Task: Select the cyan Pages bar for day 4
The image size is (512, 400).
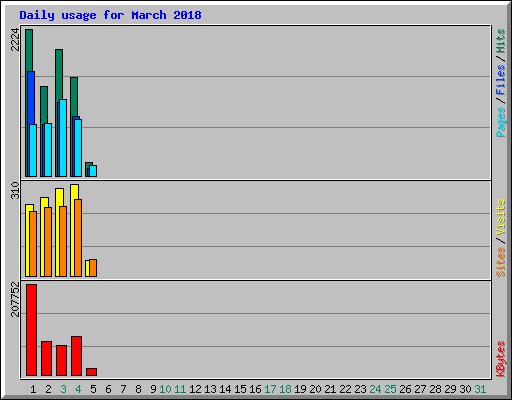Action: pos(78,148)
